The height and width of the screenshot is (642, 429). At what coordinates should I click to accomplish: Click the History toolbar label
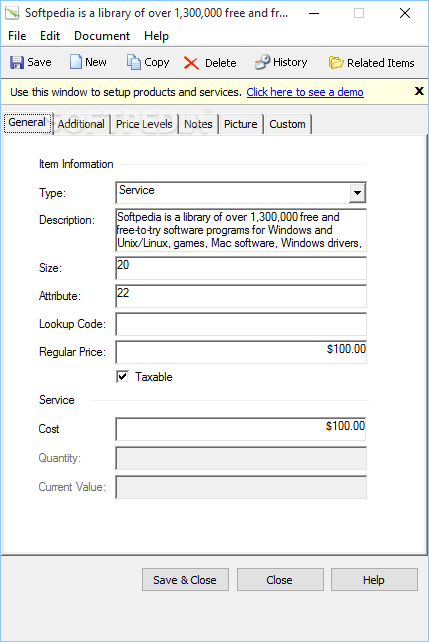click(290, 62)
